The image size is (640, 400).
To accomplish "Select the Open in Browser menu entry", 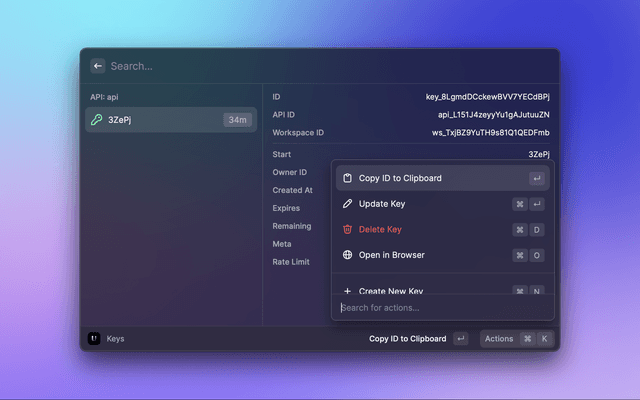I will [x=391, y=255].
